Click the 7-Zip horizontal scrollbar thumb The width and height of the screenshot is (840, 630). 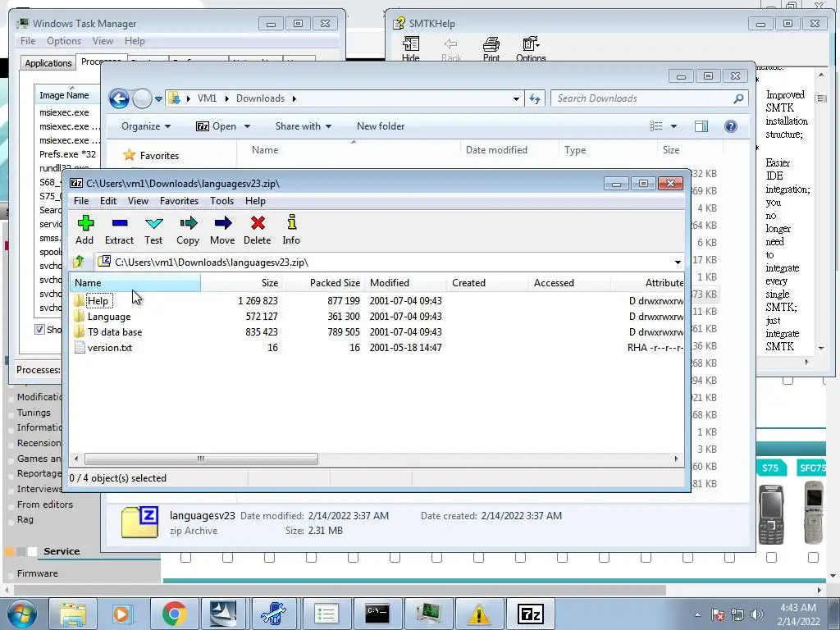point(201,459)
